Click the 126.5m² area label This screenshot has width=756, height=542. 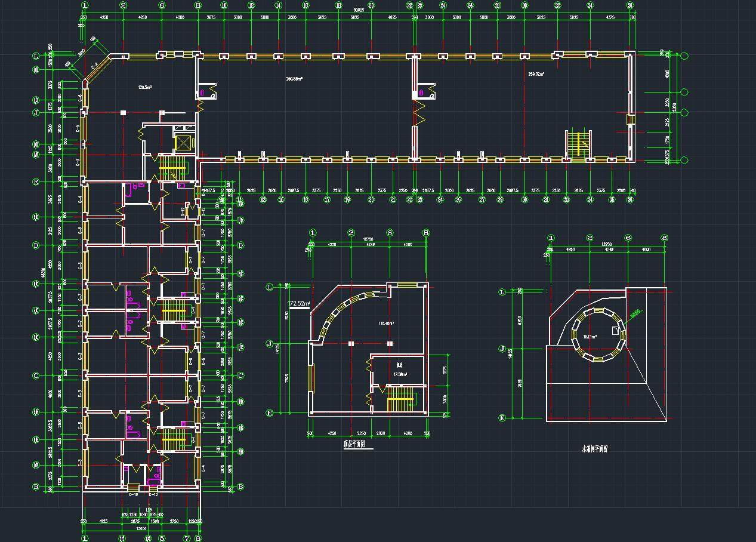tap(144, 87)
